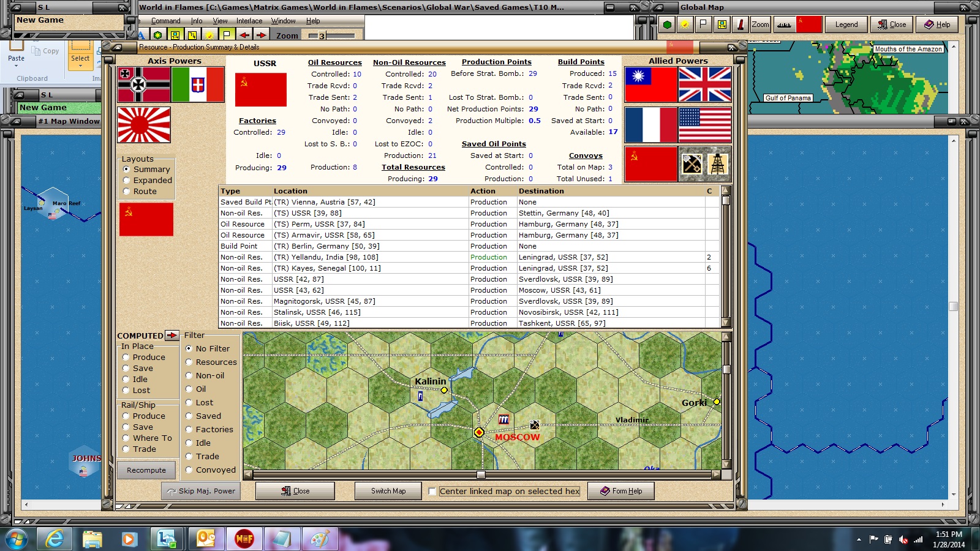Screen dimensions: 980x551
Task: Click the yellow starburst icon in Global Map toolbar
Action: [685, 24]
